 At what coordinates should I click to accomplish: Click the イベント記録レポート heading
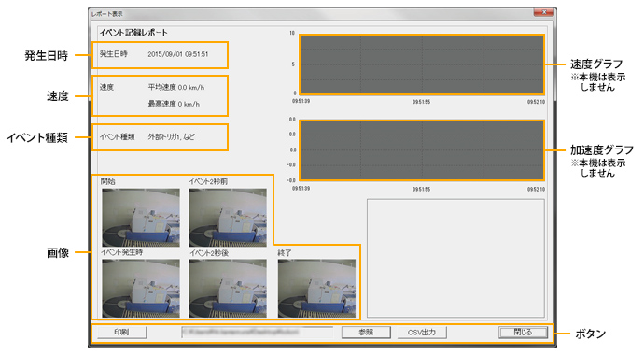click(x=133, y=33)
